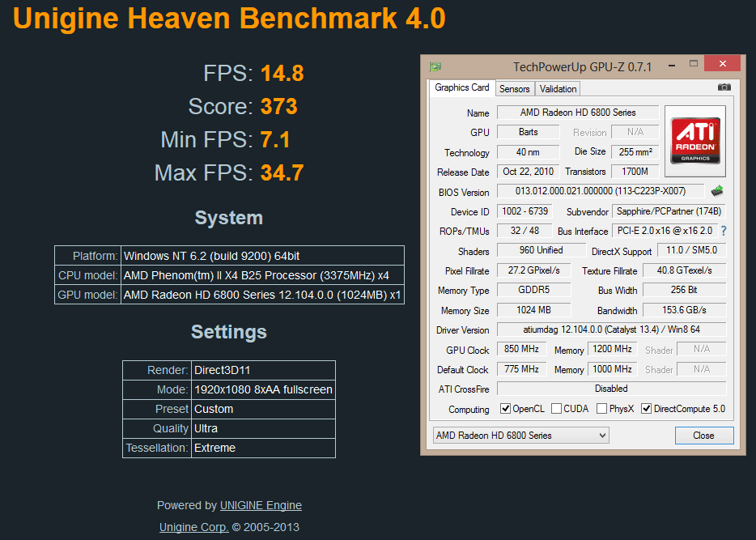Screen dimensions: 756x540
Task: Click the Shaders field 960 Unified
Action: (x=541, y=249)
